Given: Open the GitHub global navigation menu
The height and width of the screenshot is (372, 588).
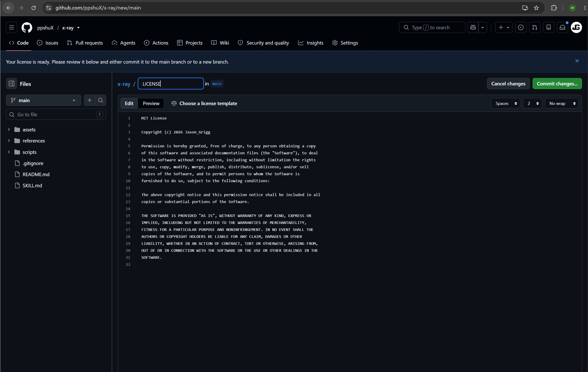Looking at the screenshot, I should [x=12, y=27].
